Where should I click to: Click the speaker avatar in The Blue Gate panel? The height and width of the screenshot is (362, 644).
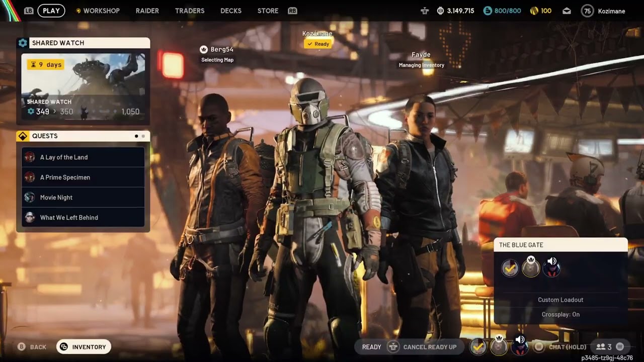pos(551,267)
